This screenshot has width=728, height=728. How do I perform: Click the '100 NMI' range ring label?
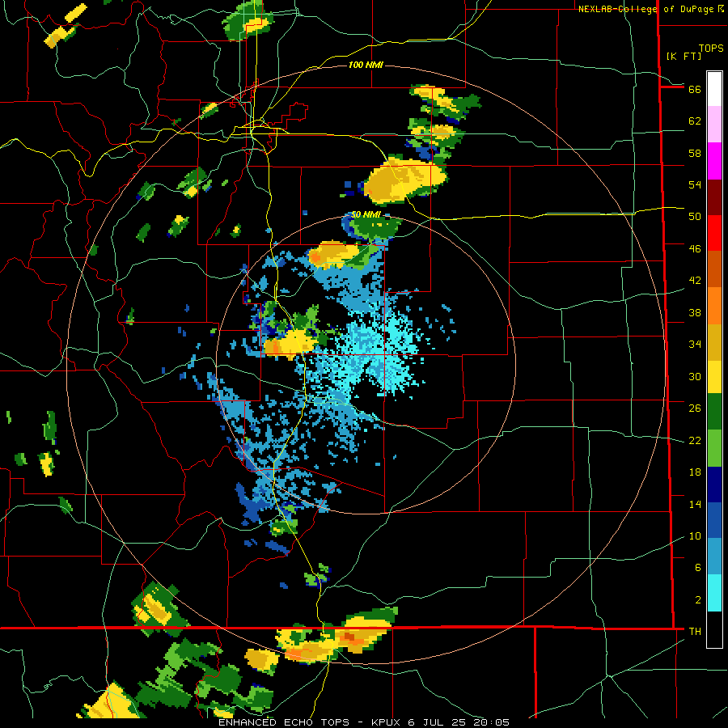click(366, 65)
